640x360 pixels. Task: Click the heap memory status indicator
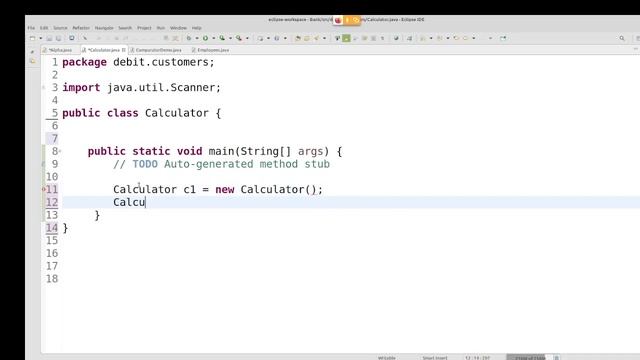(x=529, y=358)
